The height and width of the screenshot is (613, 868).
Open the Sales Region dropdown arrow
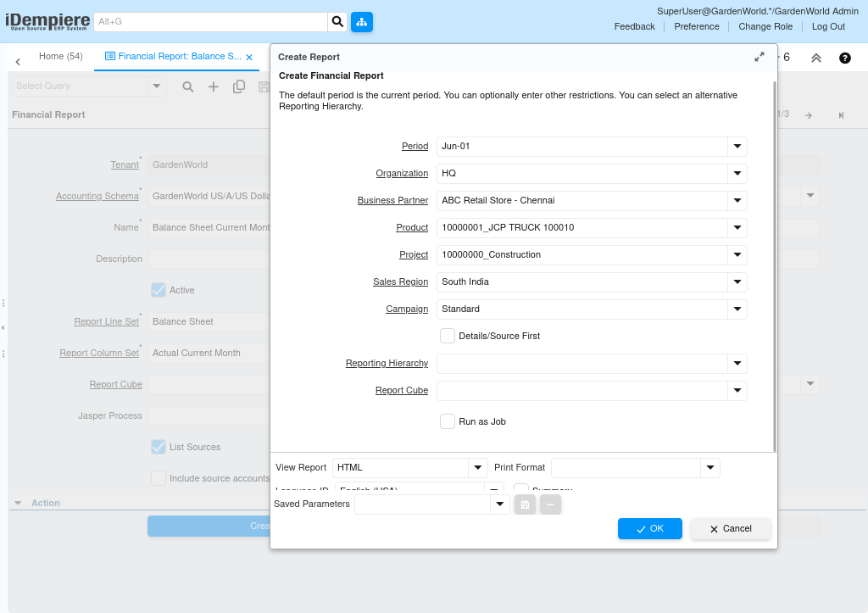737,281
